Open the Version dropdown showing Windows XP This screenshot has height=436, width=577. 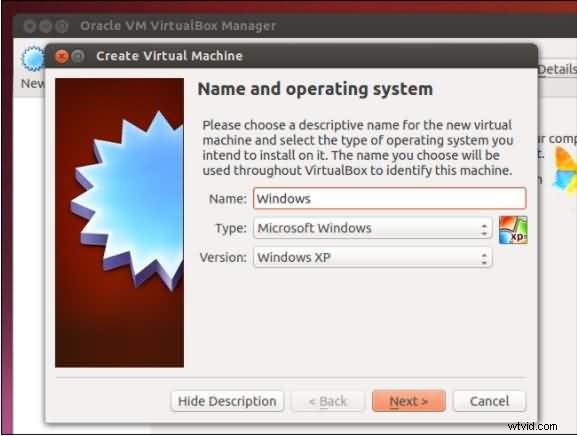click(372, 257)
